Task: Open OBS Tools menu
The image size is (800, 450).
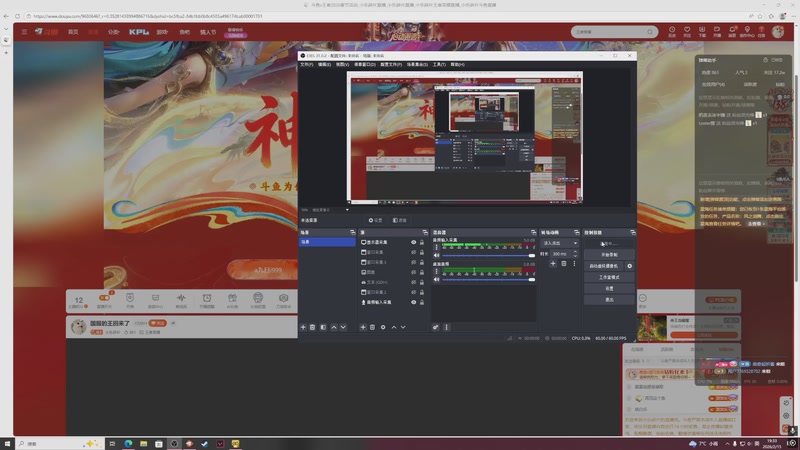Action: tap(439, 65)
